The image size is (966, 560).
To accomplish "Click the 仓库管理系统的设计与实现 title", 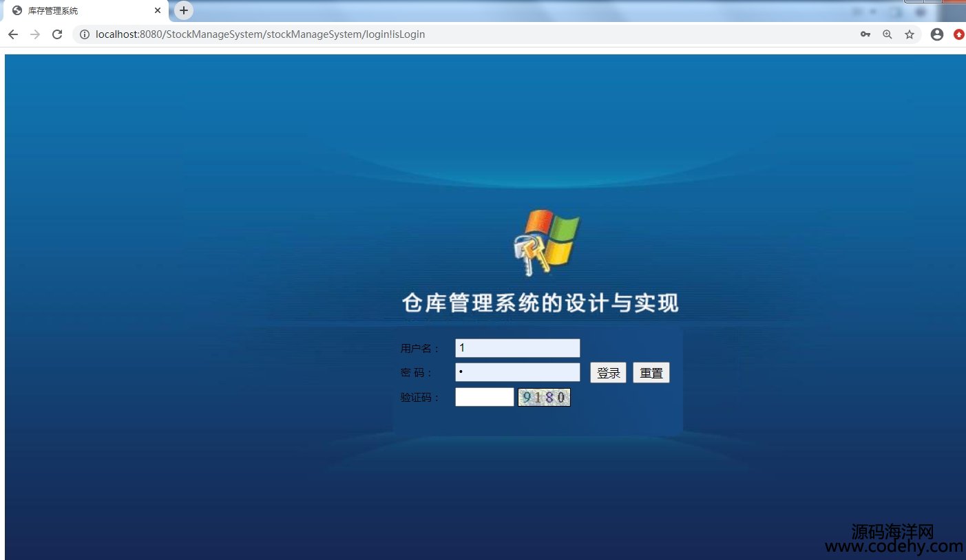I will tap(540, 303).
